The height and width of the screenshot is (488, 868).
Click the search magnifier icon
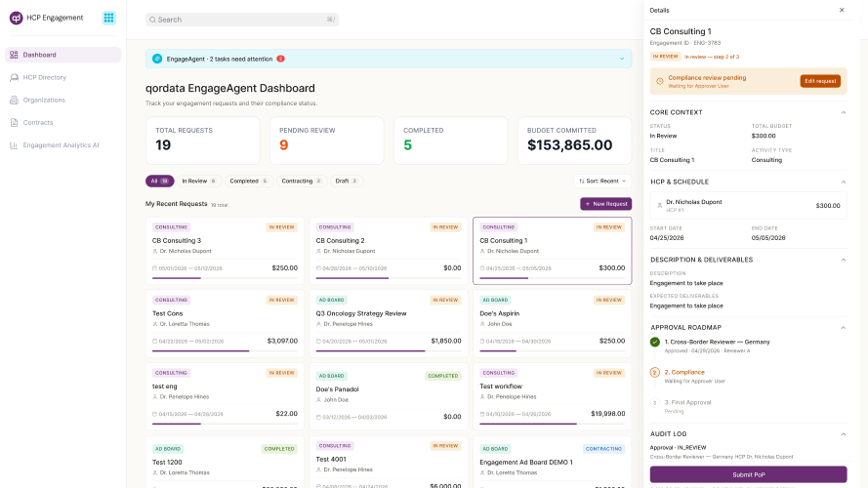coord(152,20)
